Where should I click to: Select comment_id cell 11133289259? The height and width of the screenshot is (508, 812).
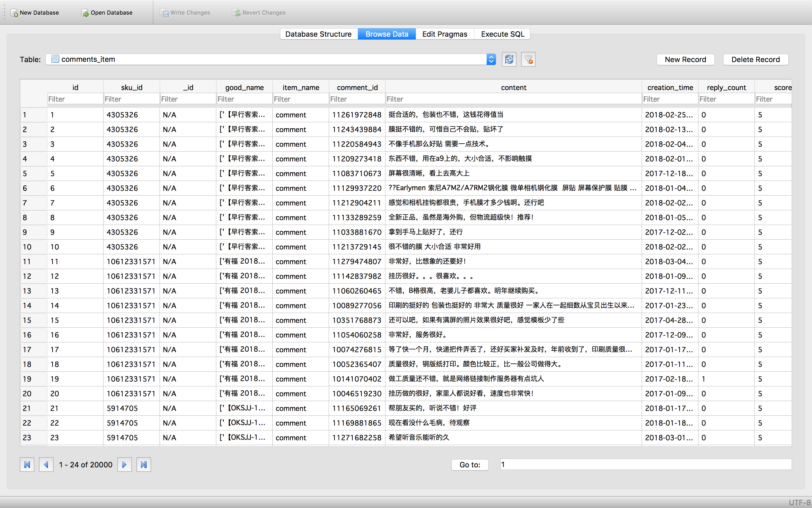357,217
